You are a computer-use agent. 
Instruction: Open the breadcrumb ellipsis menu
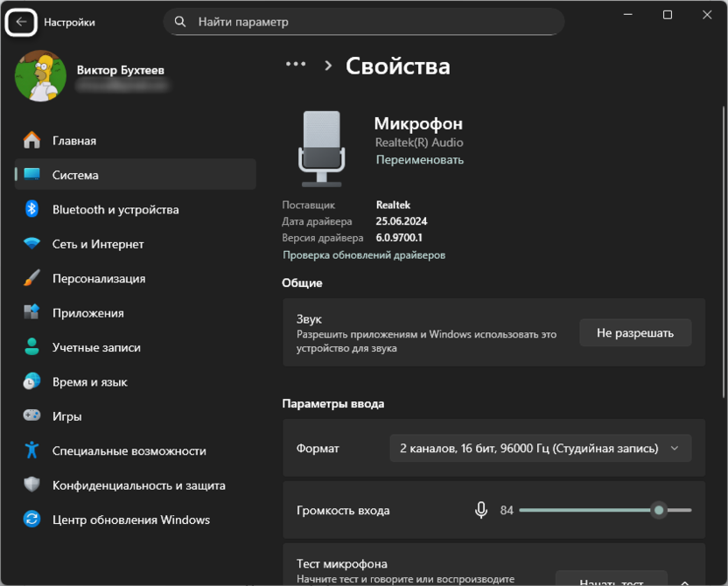pos(295,63)
